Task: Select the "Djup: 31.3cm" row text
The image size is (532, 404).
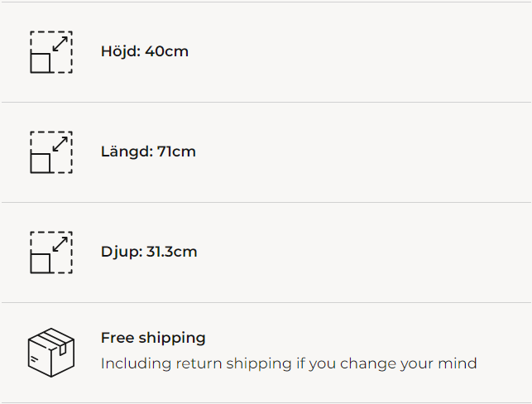Action: (x=149, y=252)
